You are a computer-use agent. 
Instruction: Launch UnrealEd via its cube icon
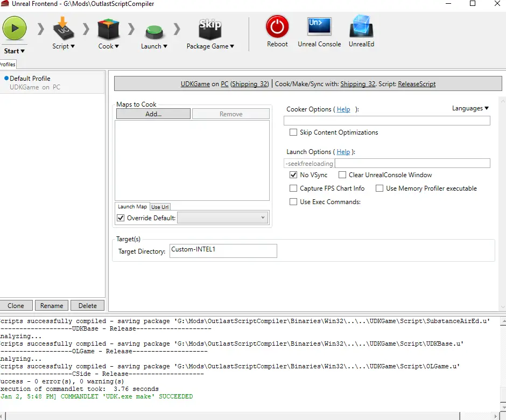(361, 26)
